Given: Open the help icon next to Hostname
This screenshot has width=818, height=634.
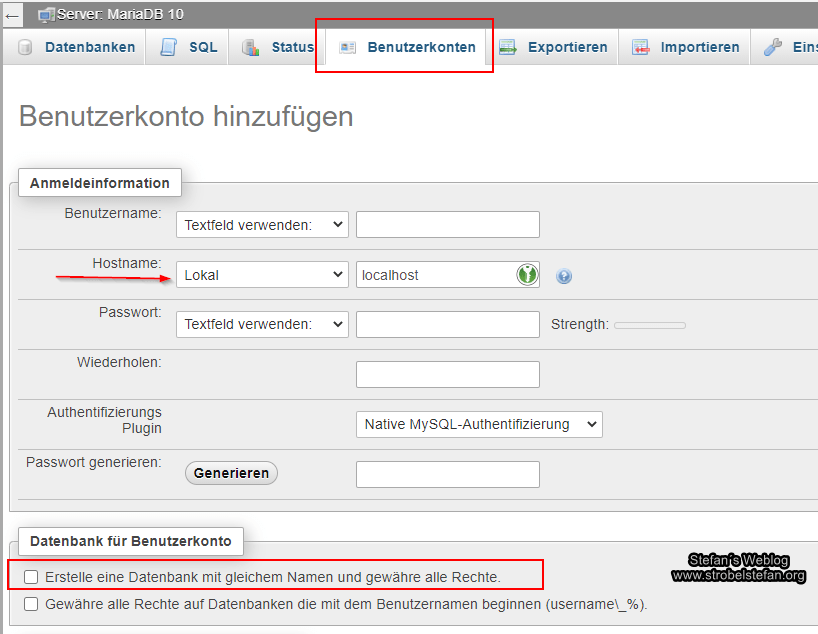Looking at the screenshot, I should (563, 275).
